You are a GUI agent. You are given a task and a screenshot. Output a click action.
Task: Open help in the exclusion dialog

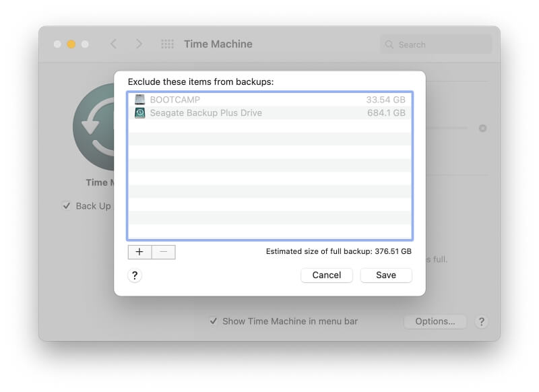pos(135,275)
